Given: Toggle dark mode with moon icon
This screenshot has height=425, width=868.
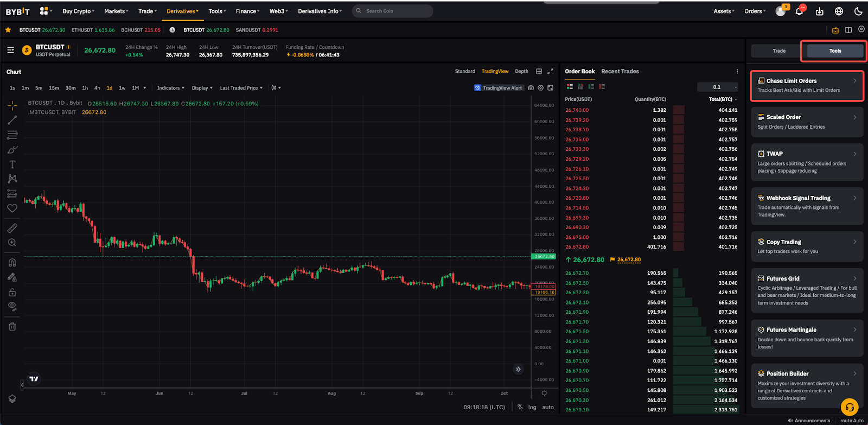Looking at the screenshot, I should 858,11.
